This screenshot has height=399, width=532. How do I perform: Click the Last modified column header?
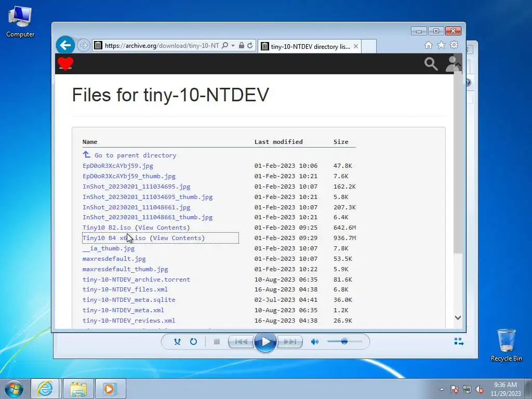[x=278, y=142]
